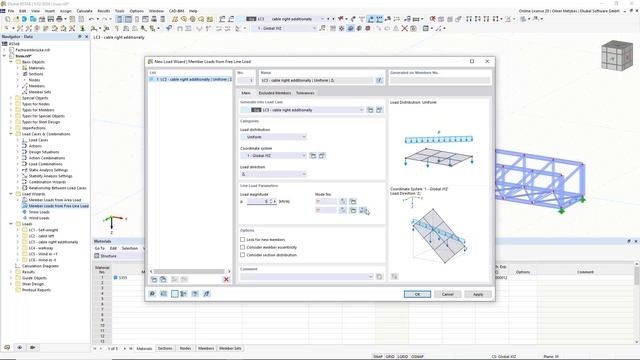The image size is (640, 360).
Task: Click the select two nodes graphically icon under the cursor
Action: pyautogui.click(x=362, y=210)
